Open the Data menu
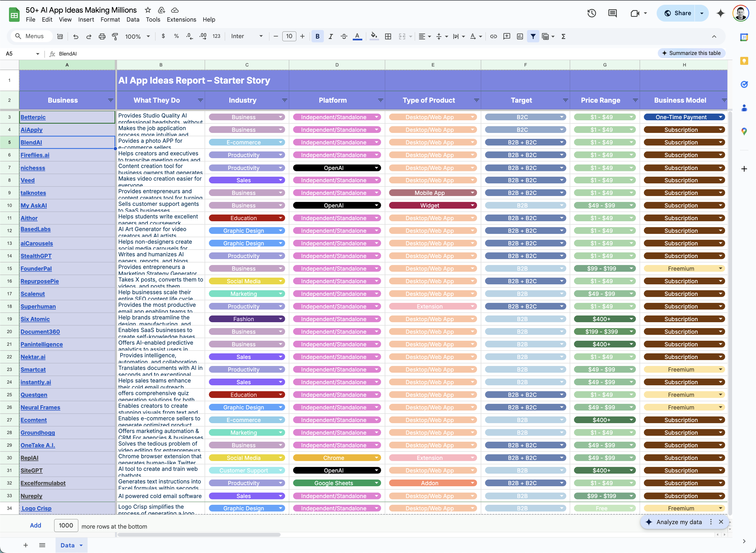Image resolution: width=756 pixels, height=553 pixels. click(x=133, y=19)
